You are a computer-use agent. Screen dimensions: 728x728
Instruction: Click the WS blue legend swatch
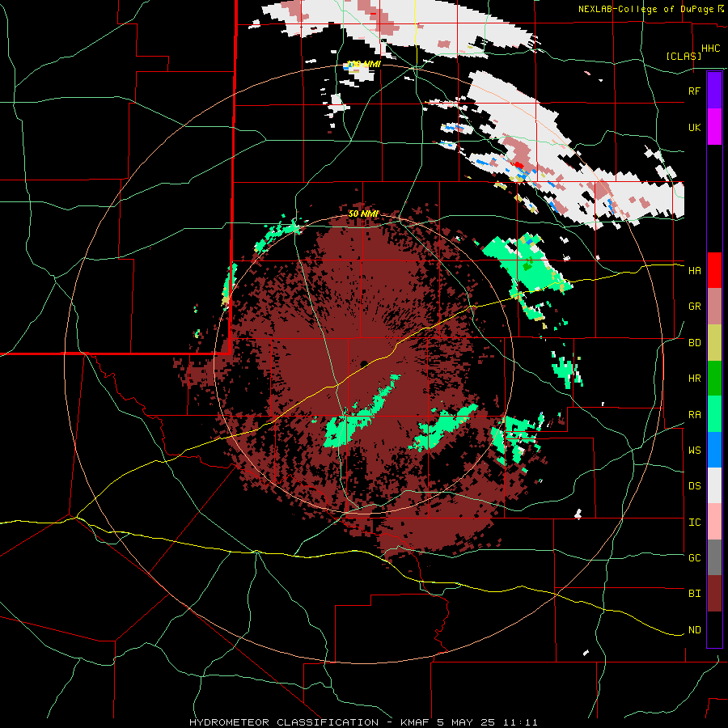point(714,450)
